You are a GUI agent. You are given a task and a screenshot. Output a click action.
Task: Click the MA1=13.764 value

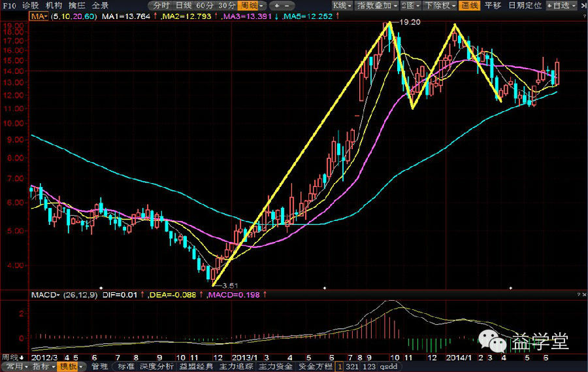[126, 16]
